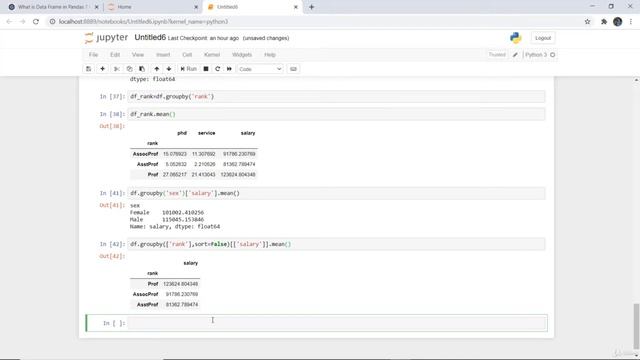
Task: Copy selected cells using the toolbar icon
Action: point(129,69)
